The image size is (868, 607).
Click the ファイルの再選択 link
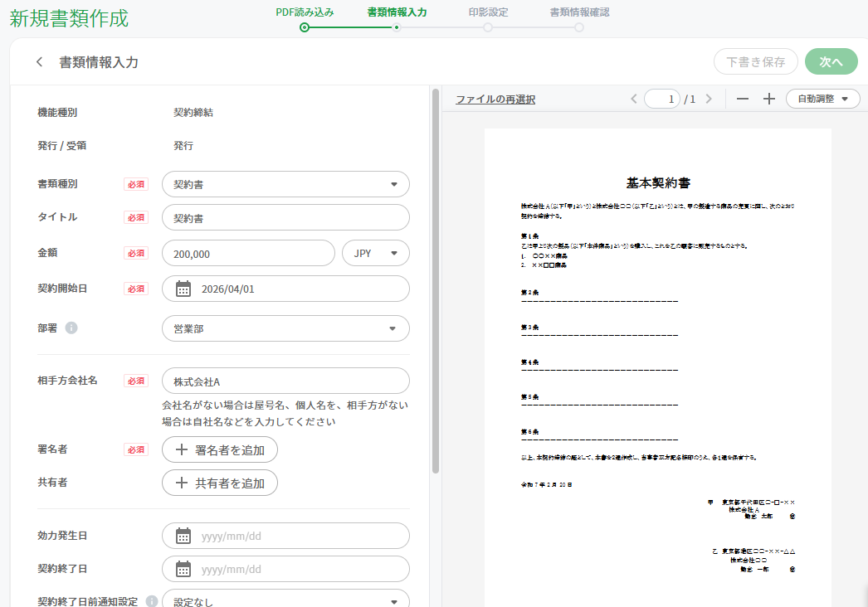(495, 100)
